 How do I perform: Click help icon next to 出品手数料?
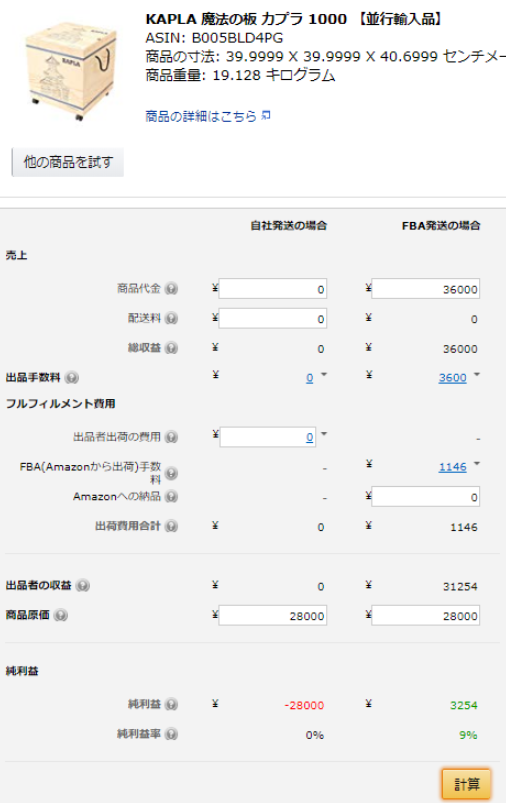72,378
